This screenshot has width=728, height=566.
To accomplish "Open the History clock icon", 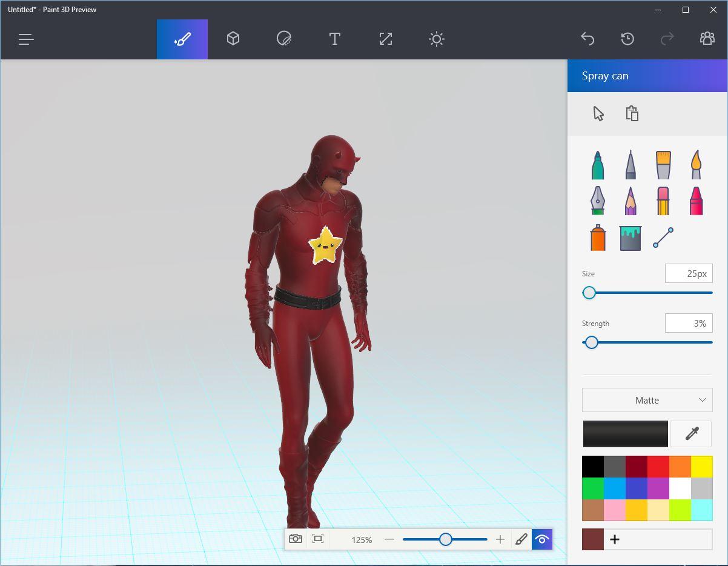I will (627, 39).
